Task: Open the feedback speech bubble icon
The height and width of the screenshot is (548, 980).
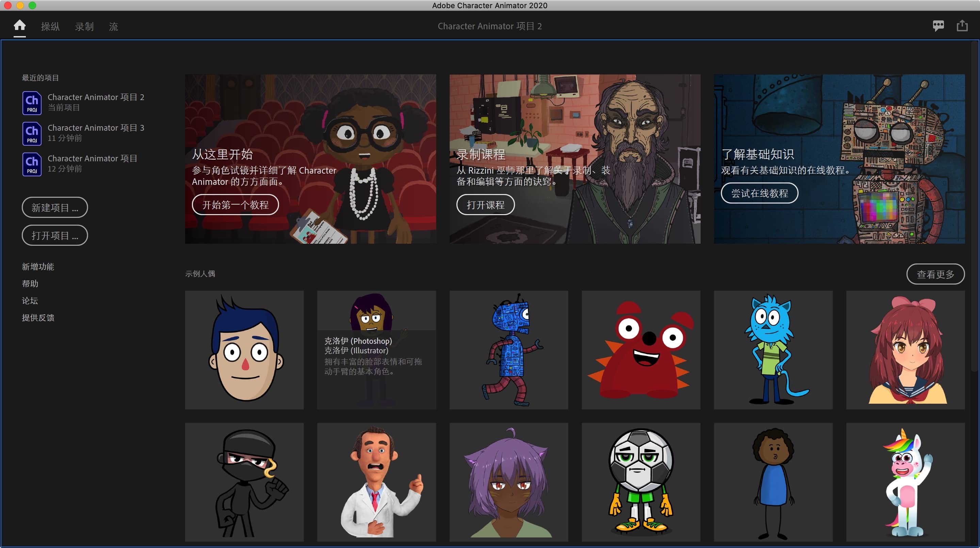Action: (938, 26)
